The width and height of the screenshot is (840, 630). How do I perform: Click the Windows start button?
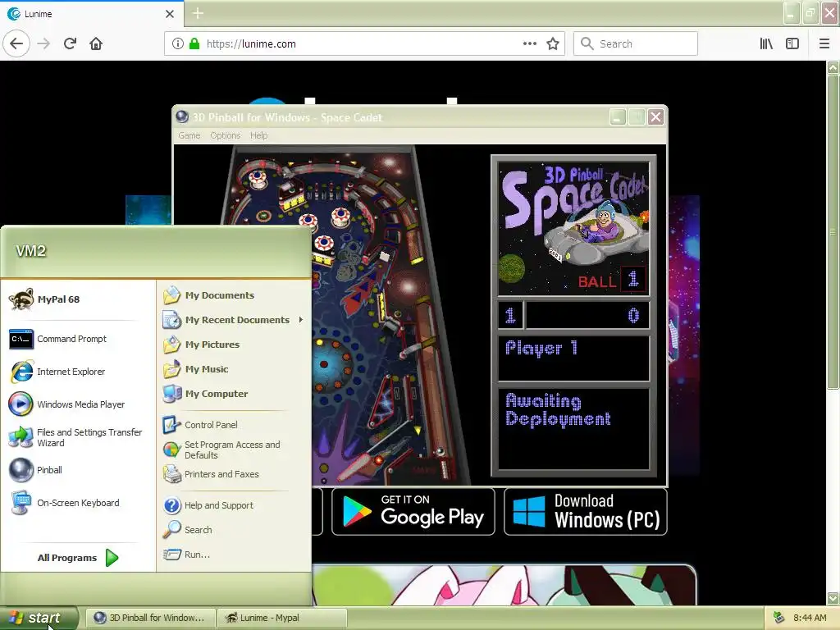pos(39,618)
